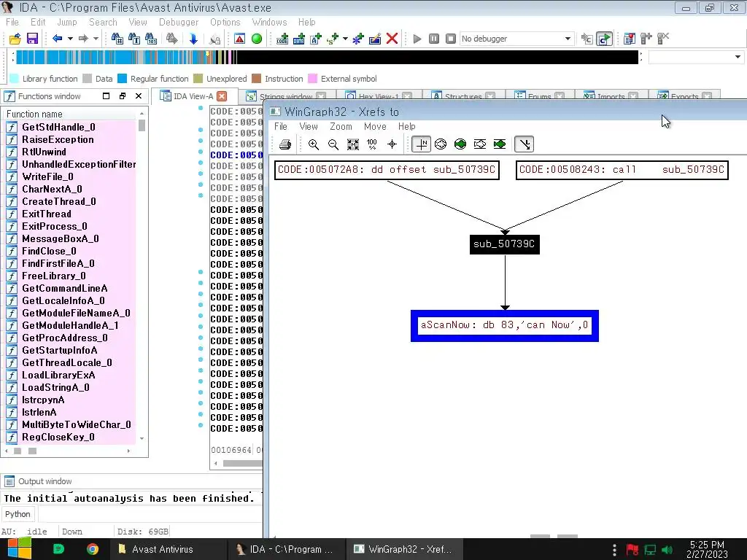Click the WinGraph32 zoom in magnifier
This screenshot has height=560, width=747.
point(314,144)
